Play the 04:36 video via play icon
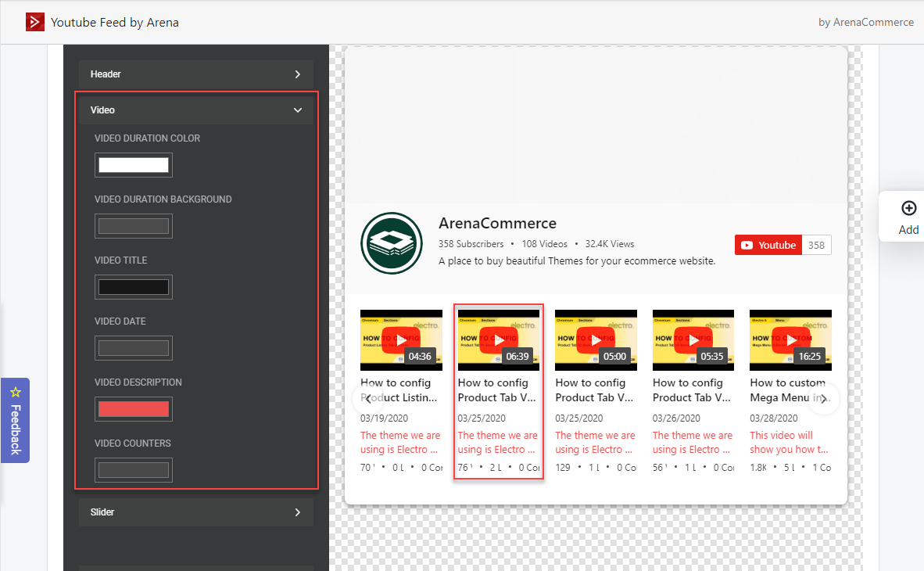 tap(401, 339)
